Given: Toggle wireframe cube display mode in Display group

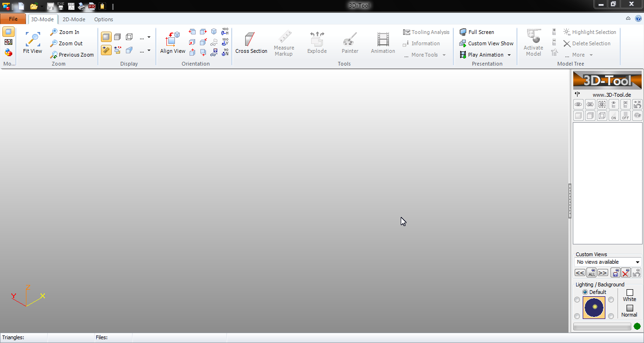Looking at the screenshot, I should point(129,37).
